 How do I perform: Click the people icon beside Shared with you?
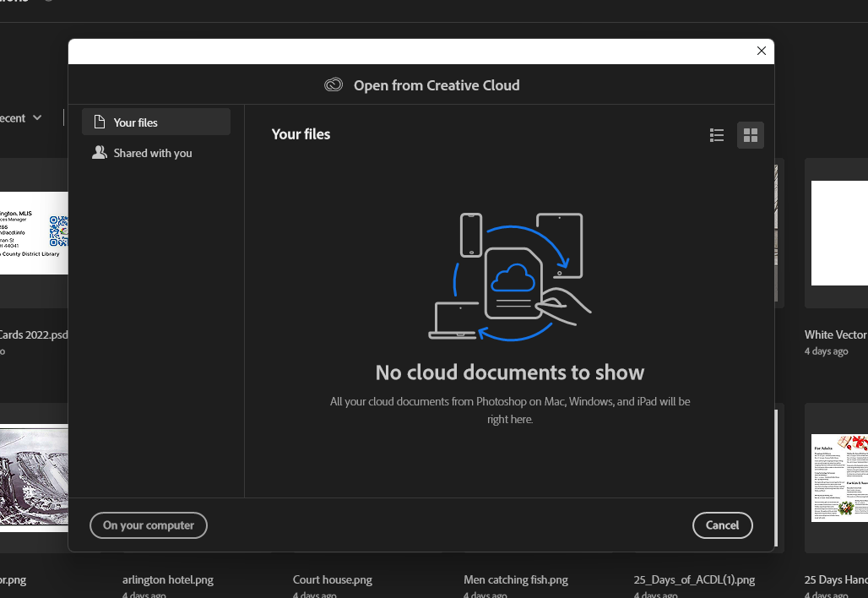point(99,153)
